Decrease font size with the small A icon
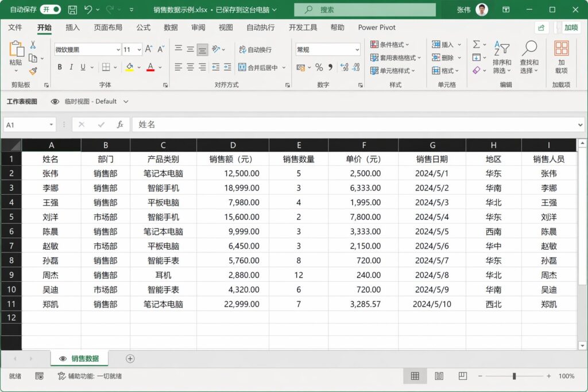 [x=161, y=49]
